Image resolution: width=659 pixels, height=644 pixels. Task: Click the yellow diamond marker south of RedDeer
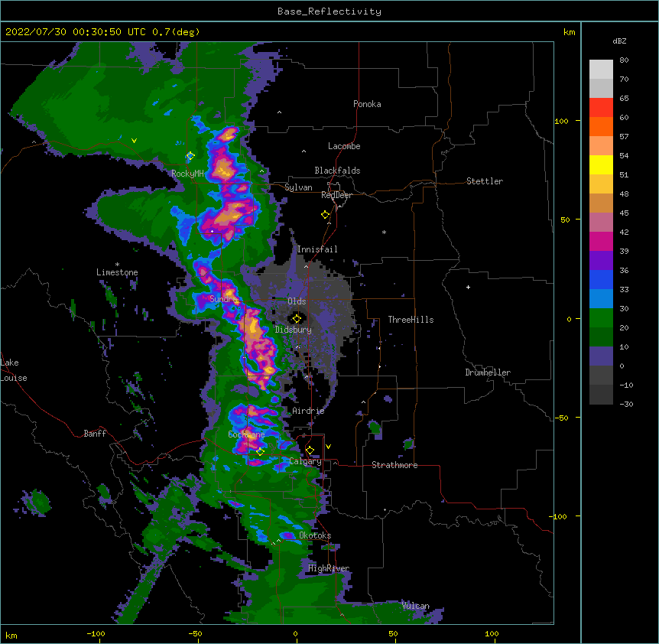pyautogui.click(x=325, y=215)
